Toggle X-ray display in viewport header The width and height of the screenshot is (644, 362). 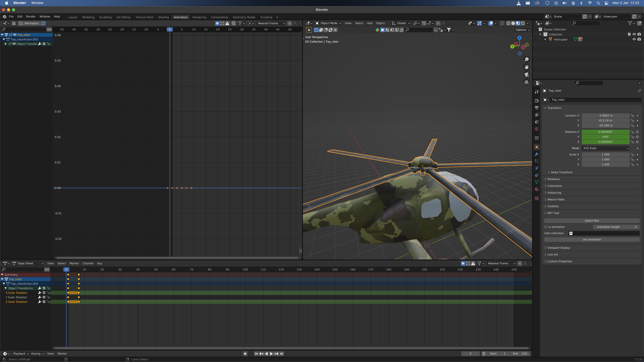coord(502,23)
